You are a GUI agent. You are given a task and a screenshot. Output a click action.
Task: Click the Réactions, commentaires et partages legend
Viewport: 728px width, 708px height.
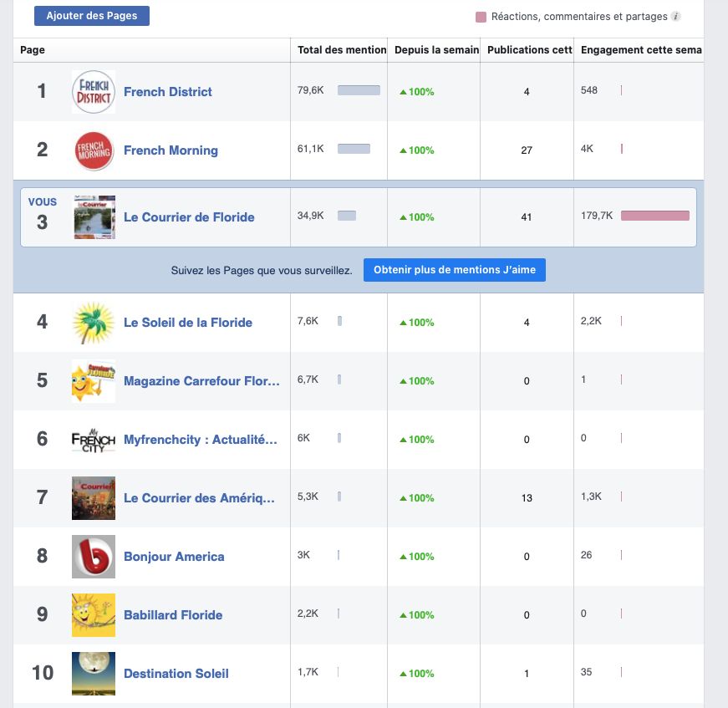click(x=579, y=17)
